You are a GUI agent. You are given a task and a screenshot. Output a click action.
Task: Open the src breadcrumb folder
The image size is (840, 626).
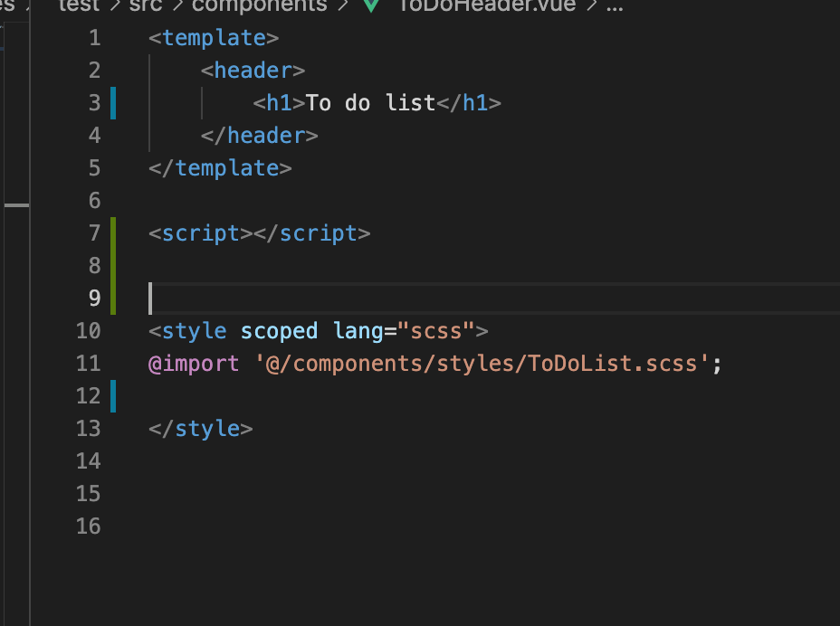(145, 5)
